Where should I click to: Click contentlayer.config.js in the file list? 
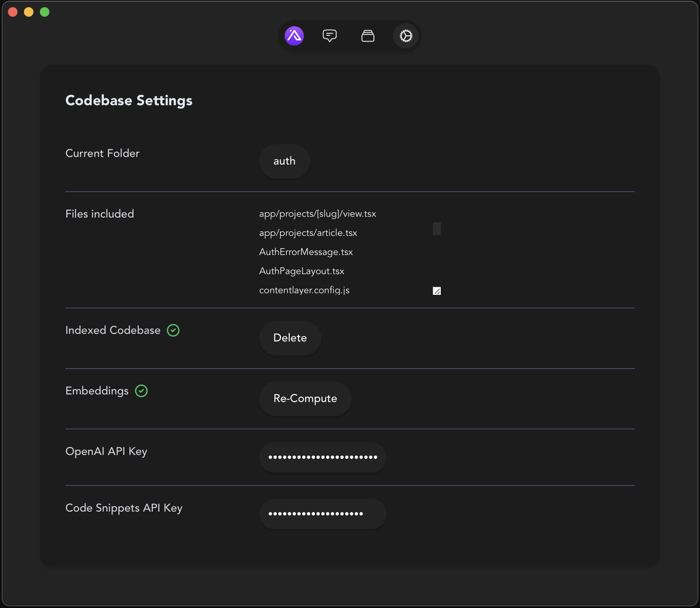304,290
